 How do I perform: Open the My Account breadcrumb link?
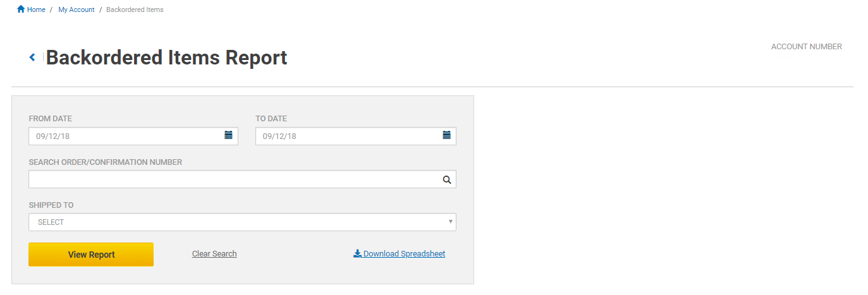76,10
